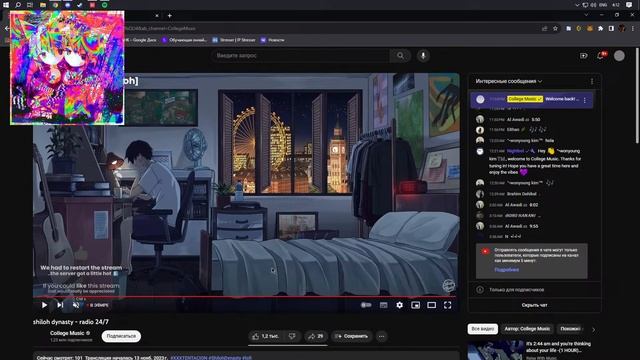Play the YouTube live stream
Screen dimensions: 640x360
coord(44,305)
